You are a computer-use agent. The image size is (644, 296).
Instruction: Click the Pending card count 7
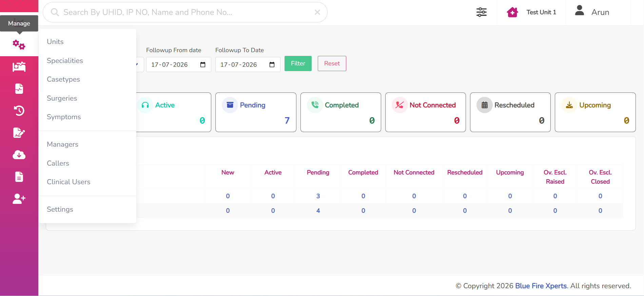(287, 121)
